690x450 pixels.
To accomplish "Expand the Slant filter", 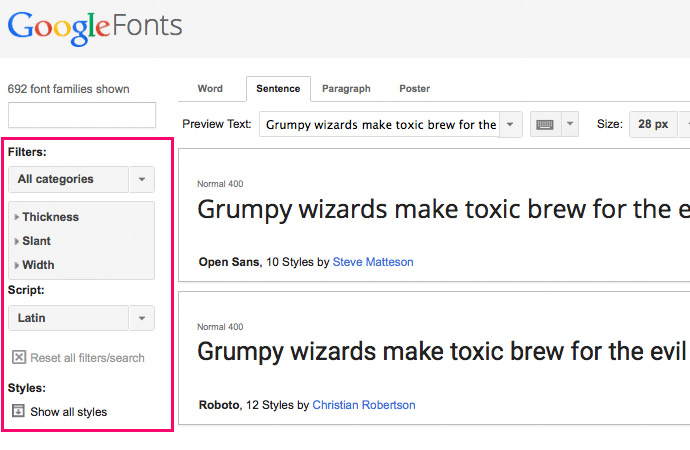I will [33, 241].
